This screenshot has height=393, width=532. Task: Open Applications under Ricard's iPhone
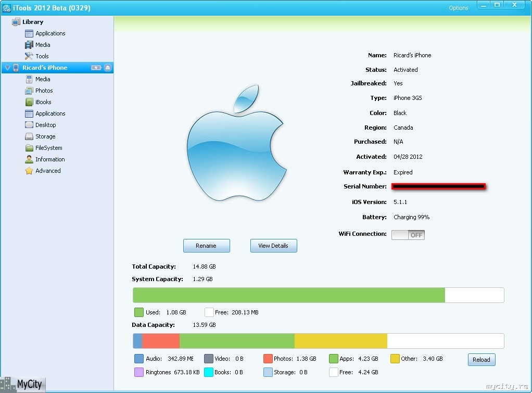(x=50, y=113)
